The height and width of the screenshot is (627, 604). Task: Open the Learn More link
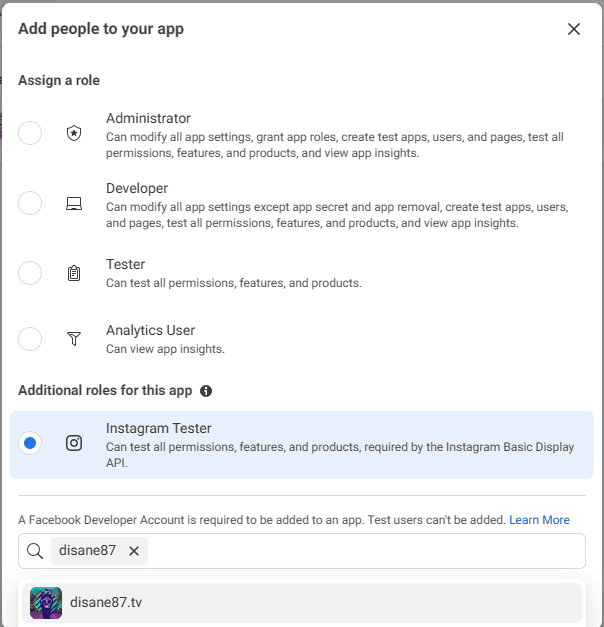[x=539, y=520]
